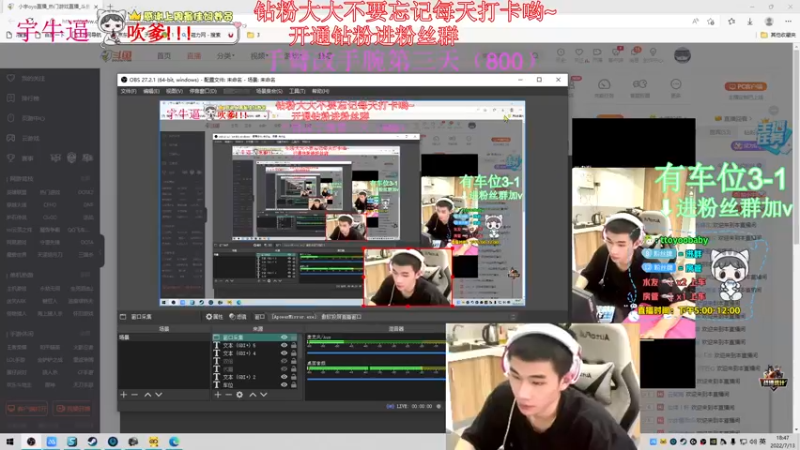Viewport: 800px width, 450px height.
Task: Expand 视频 dropdown in Douyu navigation
Action: tap(259, 56)
